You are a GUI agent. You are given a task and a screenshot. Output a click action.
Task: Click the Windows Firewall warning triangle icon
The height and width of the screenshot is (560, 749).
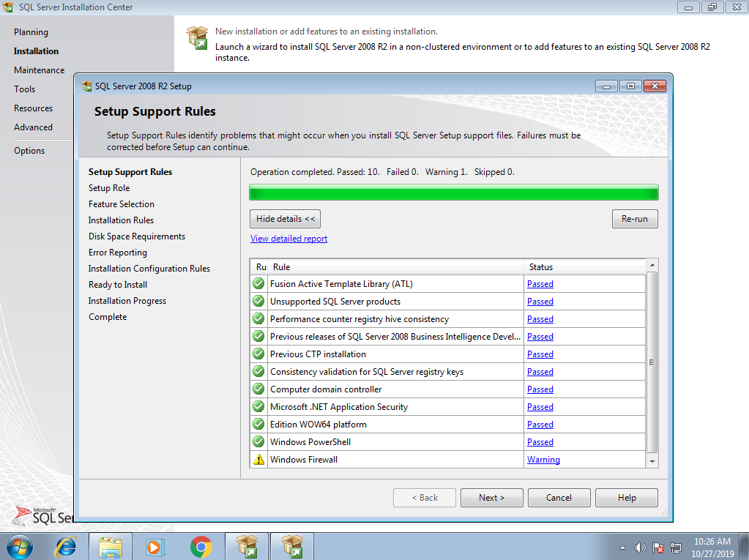[258, 460]
